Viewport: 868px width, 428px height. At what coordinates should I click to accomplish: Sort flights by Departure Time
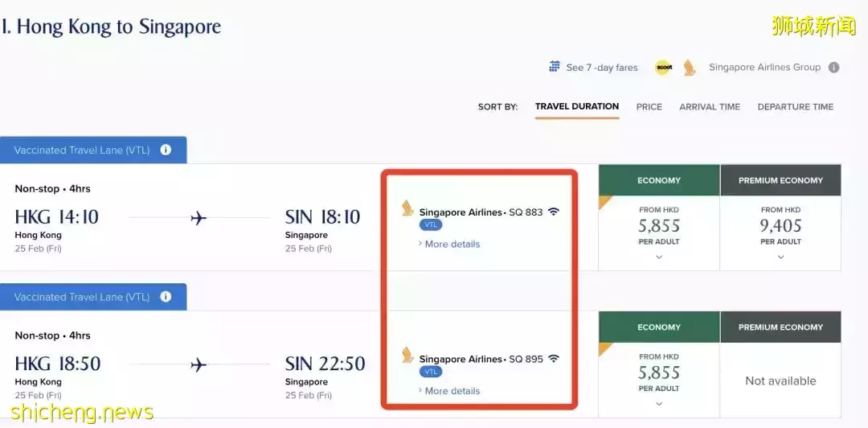[x=796, y=106]
